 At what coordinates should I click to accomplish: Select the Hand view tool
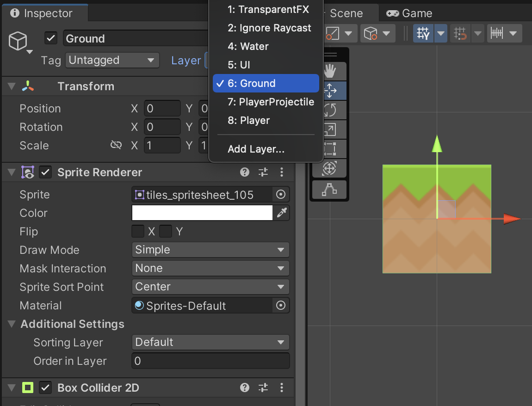[x=329, y=71]
